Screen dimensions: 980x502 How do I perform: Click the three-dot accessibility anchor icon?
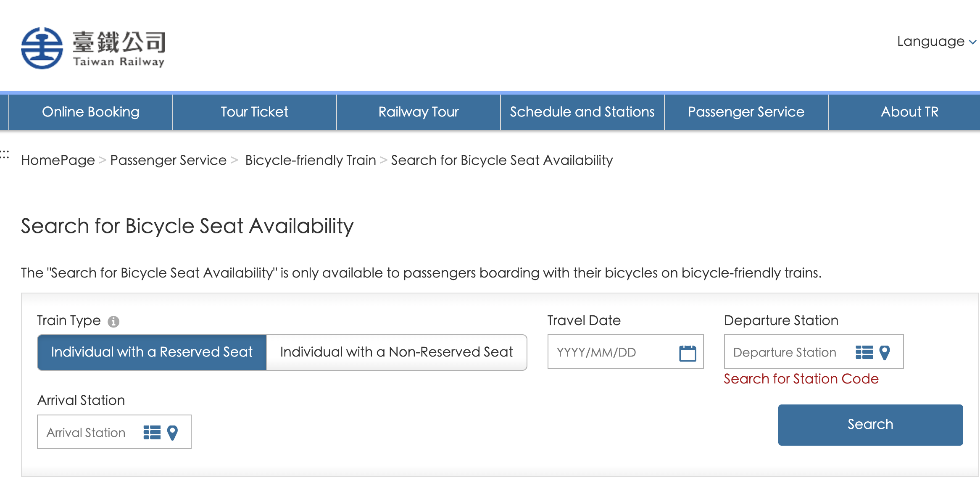(5, 154)
